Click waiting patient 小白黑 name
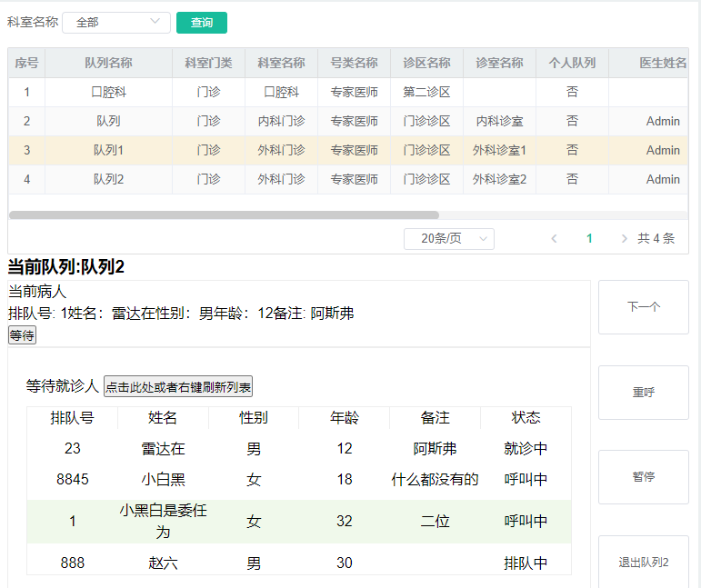This screenshot has width=701, height=588. click(163, 480)
